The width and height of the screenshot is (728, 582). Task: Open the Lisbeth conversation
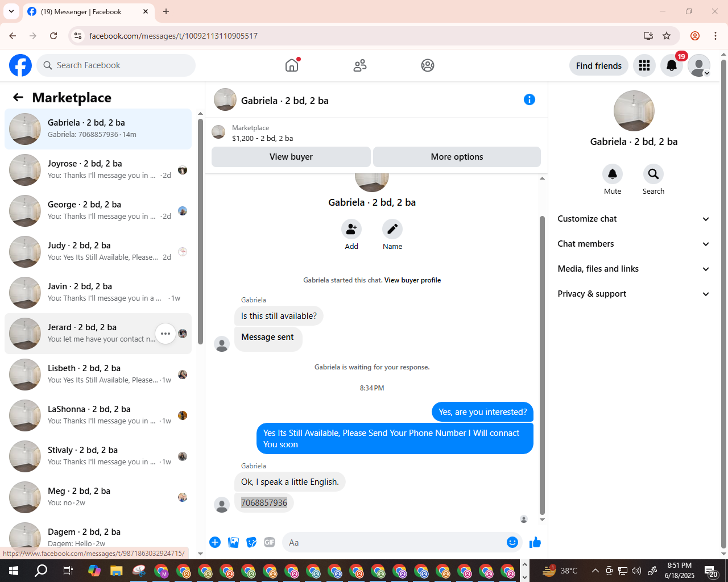click(98, 375)
